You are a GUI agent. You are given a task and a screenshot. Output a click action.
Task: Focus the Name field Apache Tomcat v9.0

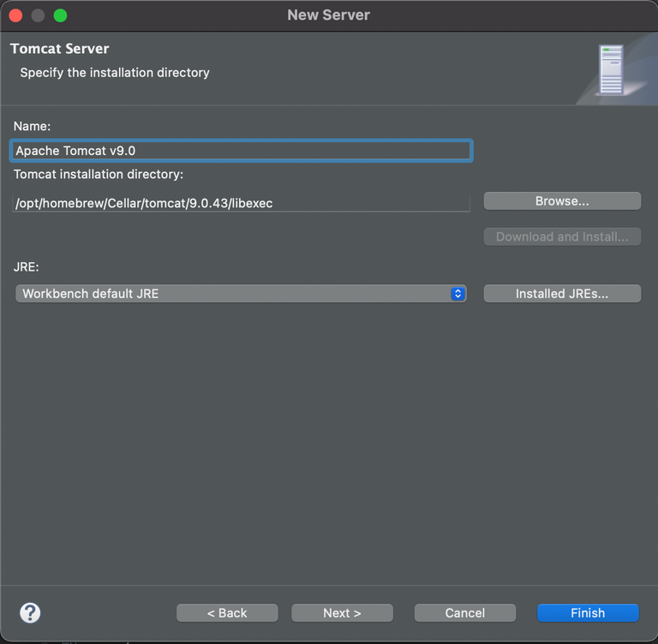(242, 151)
